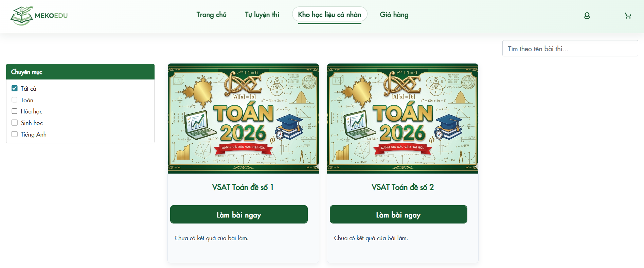Tick the Sinh học checkbox
This screenshot has width=644, height=268.
click(15, 123)
